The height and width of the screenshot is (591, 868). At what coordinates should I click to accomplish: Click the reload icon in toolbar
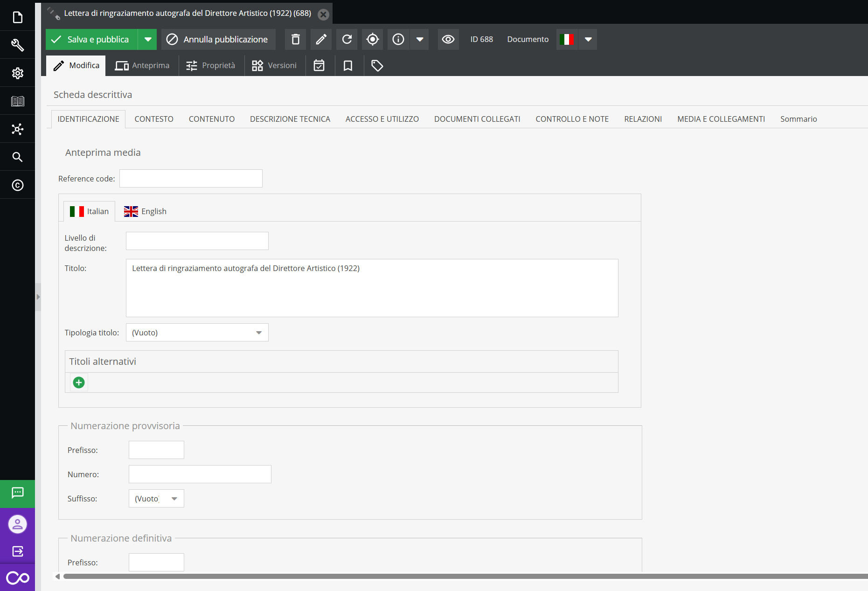(347, 40)
